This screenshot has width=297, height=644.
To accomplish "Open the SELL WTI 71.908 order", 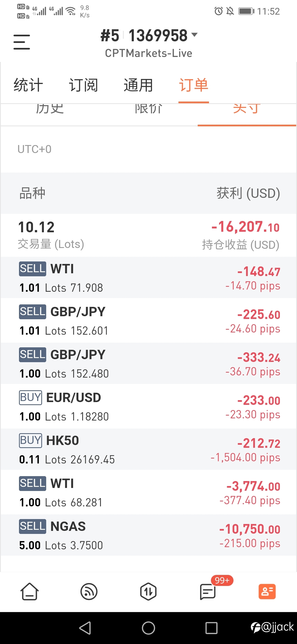I will [x=148, y=278].
